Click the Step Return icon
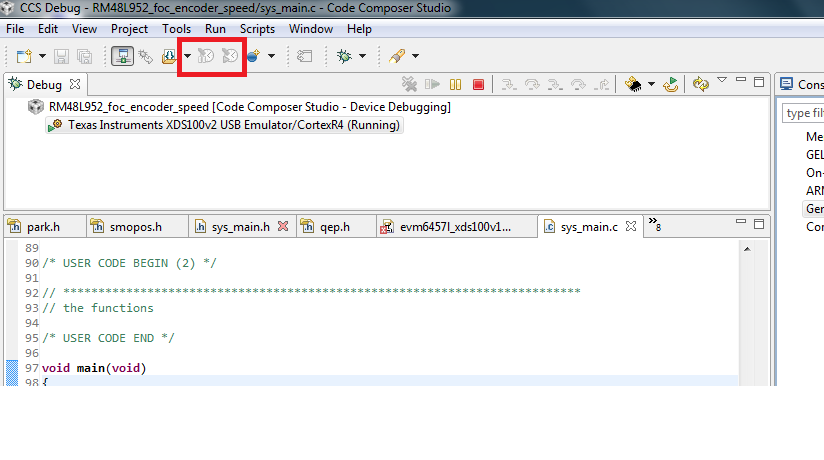The image size is (824, 460). tap(602, 84)
